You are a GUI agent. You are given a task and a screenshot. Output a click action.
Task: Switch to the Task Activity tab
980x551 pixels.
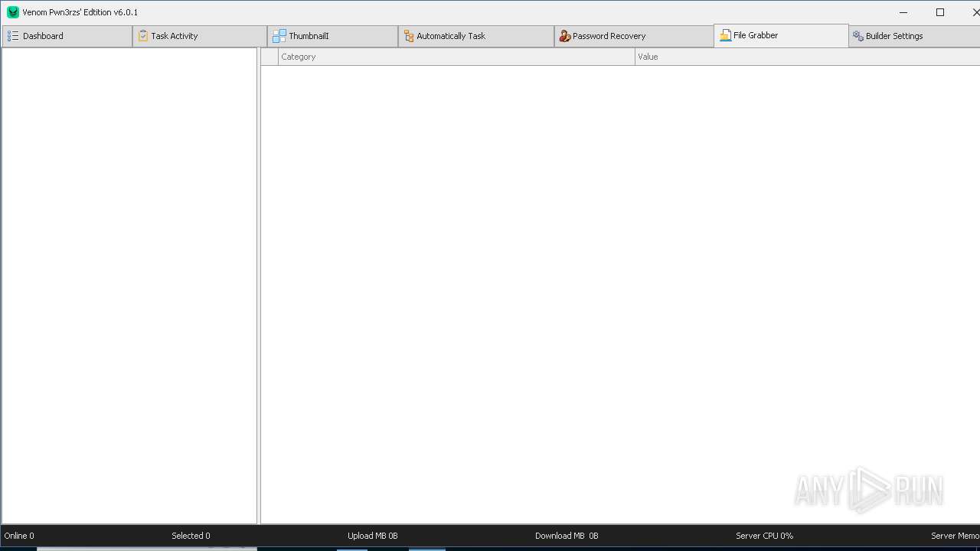200,36
